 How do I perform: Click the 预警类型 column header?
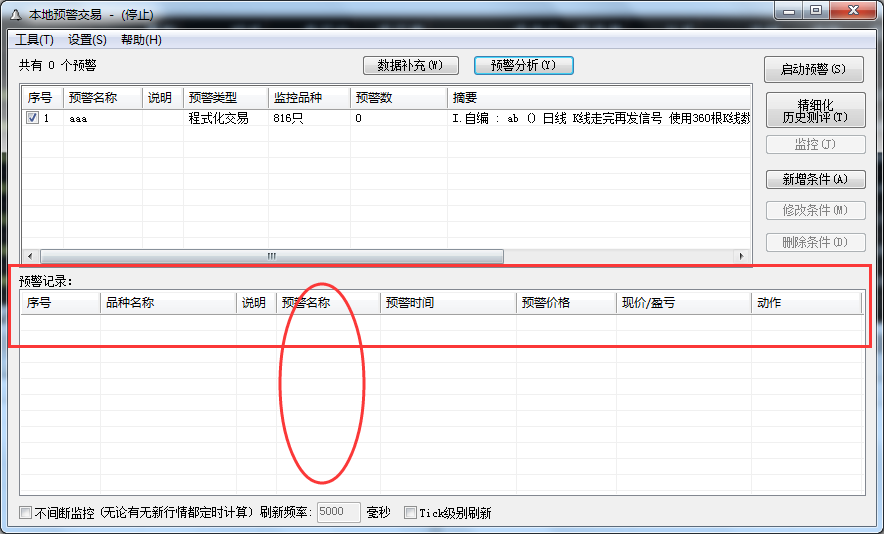tap(226, 98)
